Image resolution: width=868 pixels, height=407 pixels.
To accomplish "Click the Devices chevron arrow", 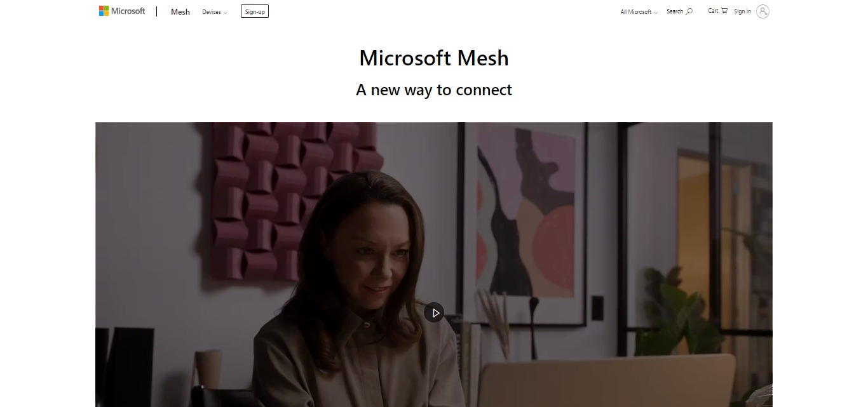I will tap(225, 13).
